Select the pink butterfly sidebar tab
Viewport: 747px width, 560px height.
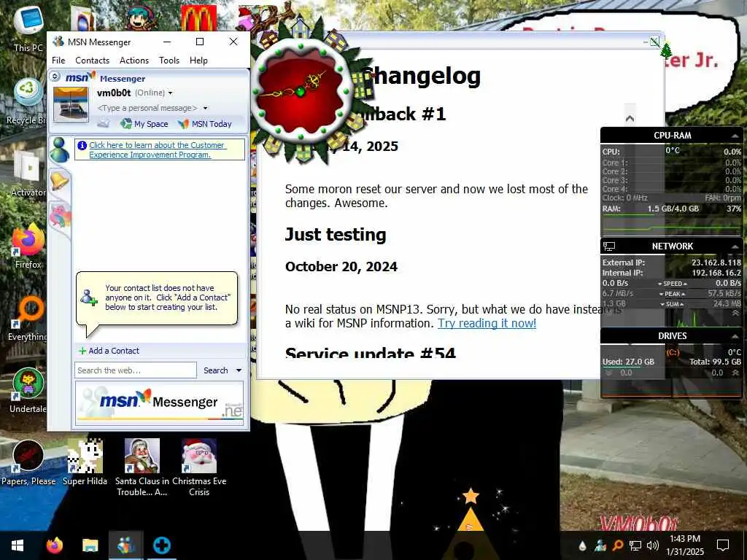pos(60,215)
